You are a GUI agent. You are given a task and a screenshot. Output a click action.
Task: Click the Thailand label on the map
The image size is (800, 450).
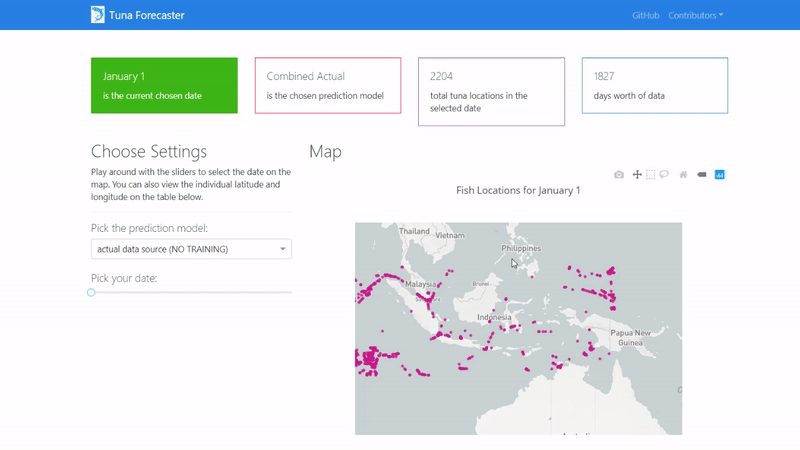414,231
